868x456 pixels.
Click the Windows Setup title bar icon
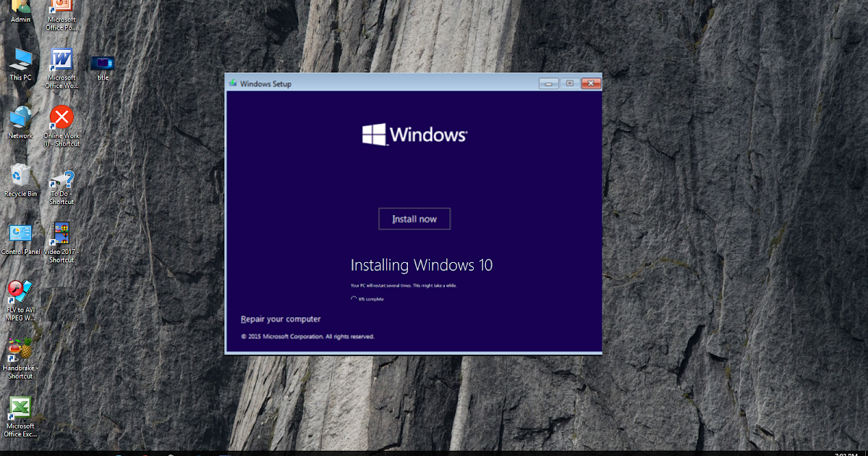tap(231, 83)
